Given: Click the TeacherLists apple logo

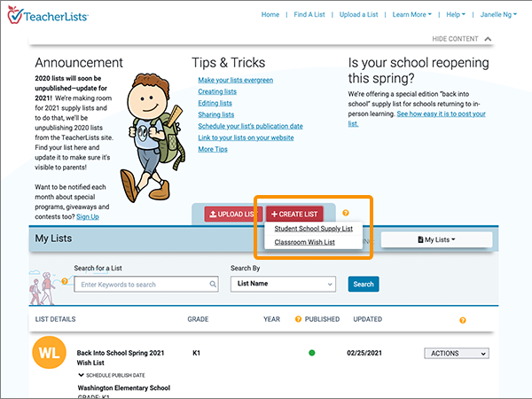Looking at the screenshot, I should click(x=14, y=15).
